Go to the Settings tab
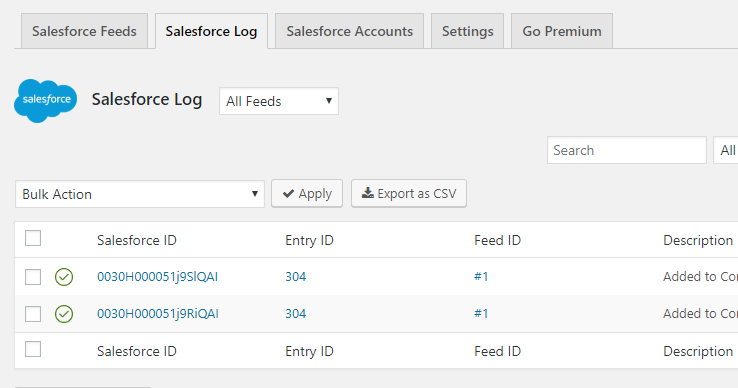738x388 pixels. point(467,31)
